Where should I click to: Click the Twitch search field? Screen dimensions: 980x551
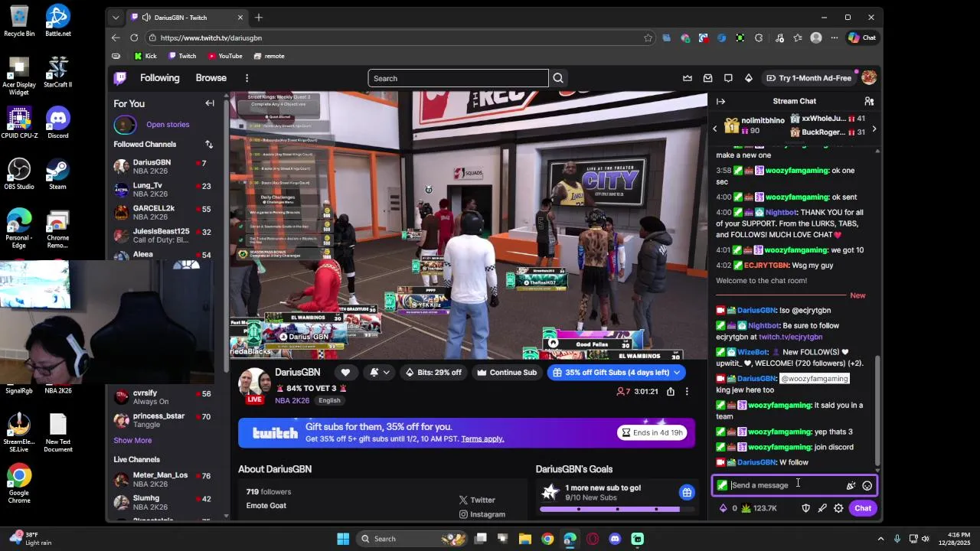(x=458, y=78)
